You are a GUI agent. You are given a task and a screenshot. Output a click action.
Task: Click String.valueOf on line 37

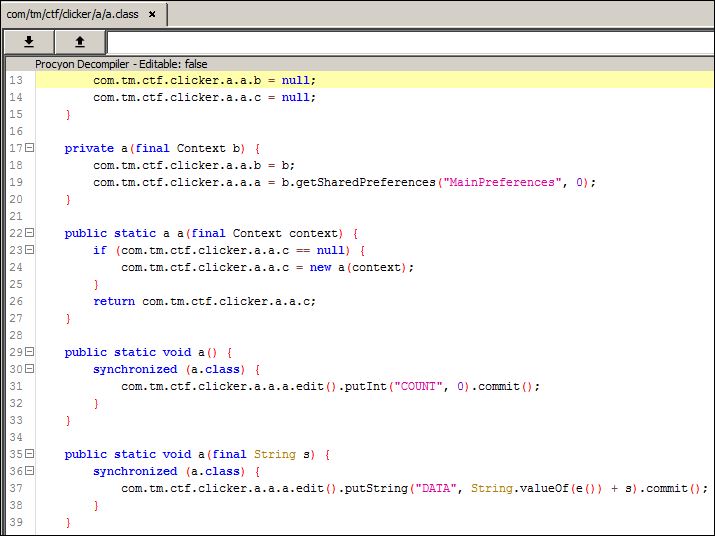tap(520, 489)
